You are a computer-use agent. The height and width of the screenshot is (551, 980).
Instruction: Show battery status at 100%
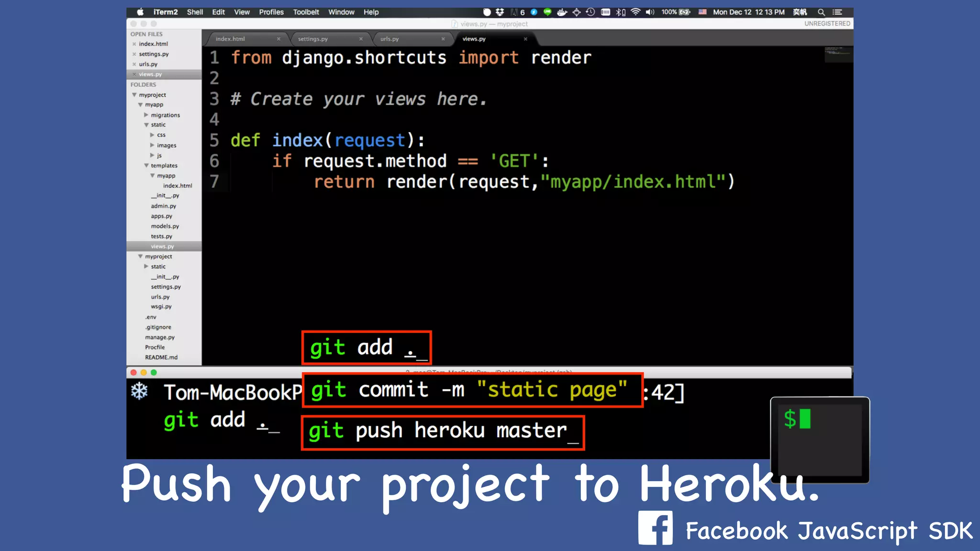[x=676, y=12]
